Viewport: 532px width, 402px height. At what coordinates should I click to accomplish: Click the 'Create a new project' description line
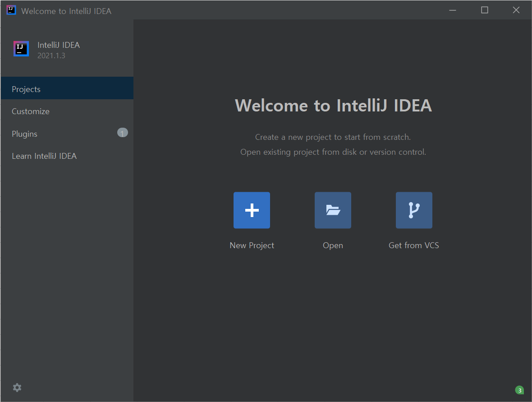[333, 137]
